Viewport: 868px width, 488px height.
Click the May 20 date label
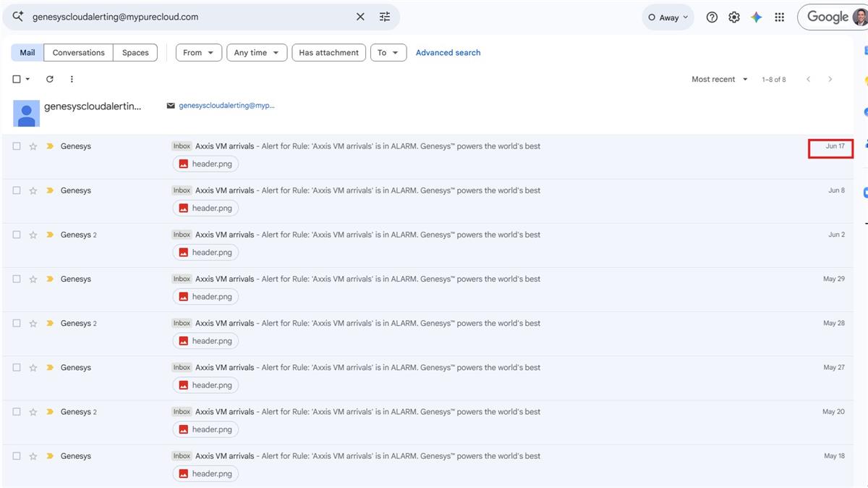point(833,411)
